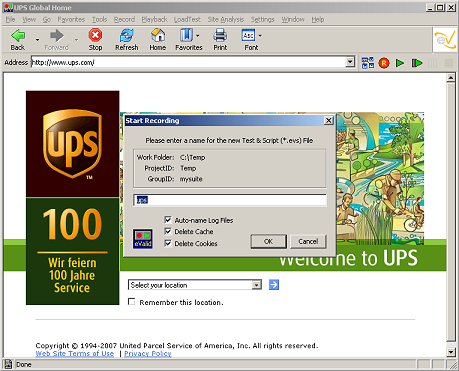The height and width of the screenshot is (371, 459).
Task: Click the script window icon beside address bar
Action: (x=368, y=63)
